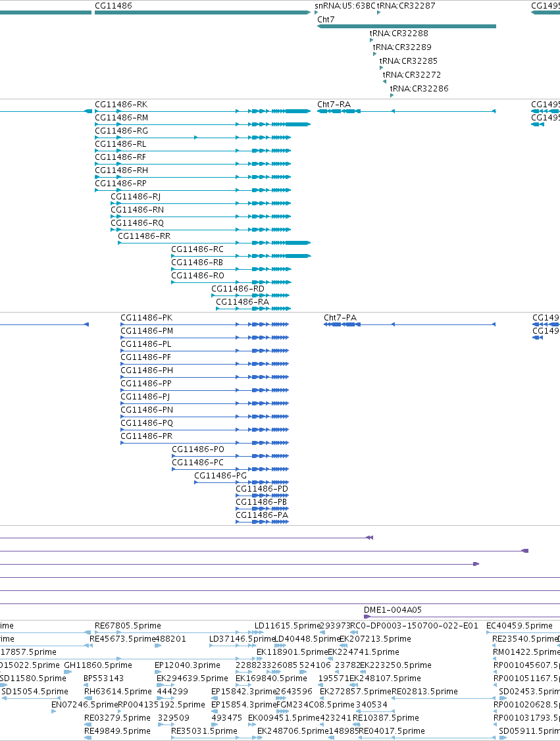Open transcript CG11486-RG
This screenshot has height=741, width=560.
point(122,131)
